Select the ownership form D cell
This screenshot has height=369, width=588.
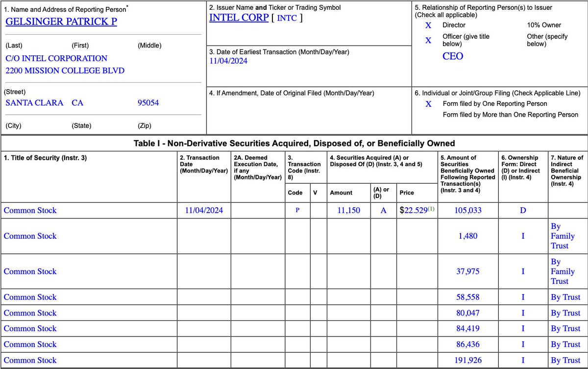523,210
